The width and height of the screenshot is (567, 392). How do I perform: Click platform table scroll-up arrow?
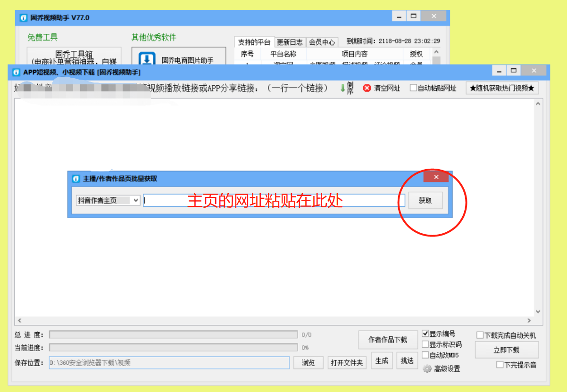[x=436, y=52]
